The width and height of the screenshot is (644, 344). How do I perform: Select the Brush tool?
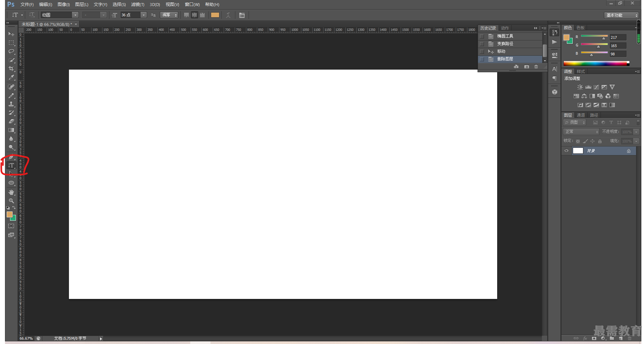pos(11,95)
